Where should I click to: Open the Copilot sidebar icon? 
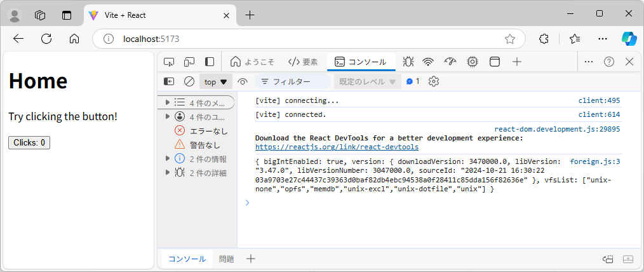click(629, 39)
